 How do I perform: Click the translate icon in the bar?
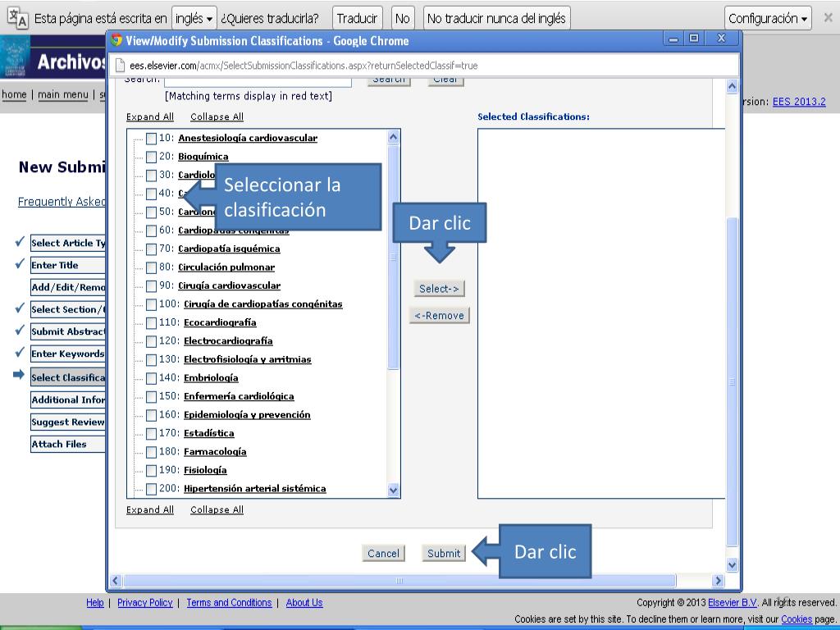click(x=18, y=18)
